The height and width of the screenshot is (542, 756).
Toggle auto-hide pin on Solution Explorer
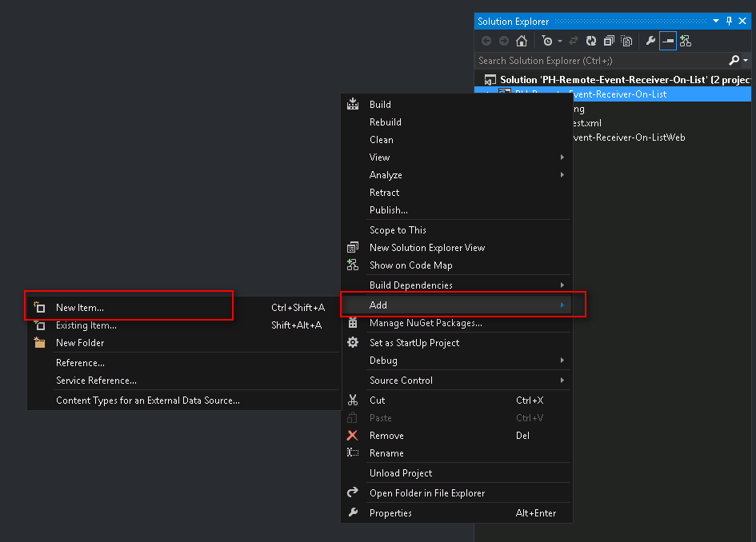(728, 22)
